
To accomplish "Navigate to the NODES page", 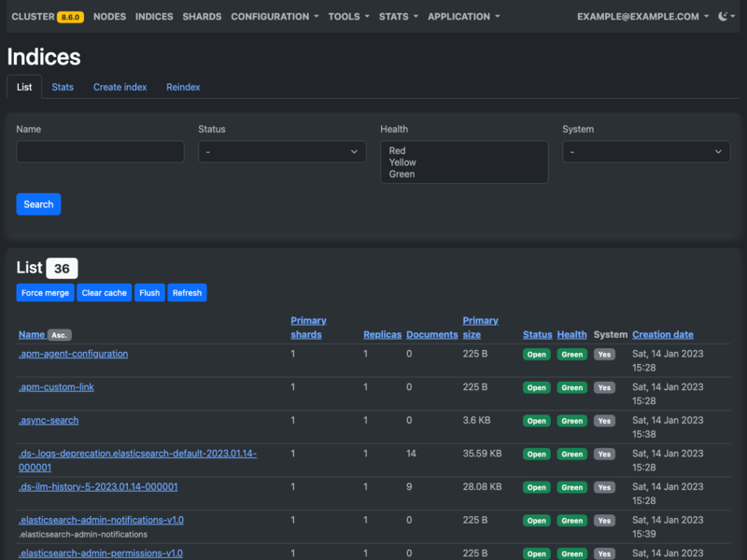I will 108,16.
